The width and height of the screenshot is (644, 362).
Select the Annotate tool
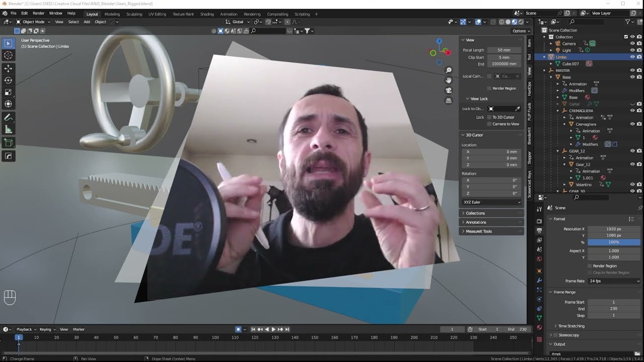(9, 118)
